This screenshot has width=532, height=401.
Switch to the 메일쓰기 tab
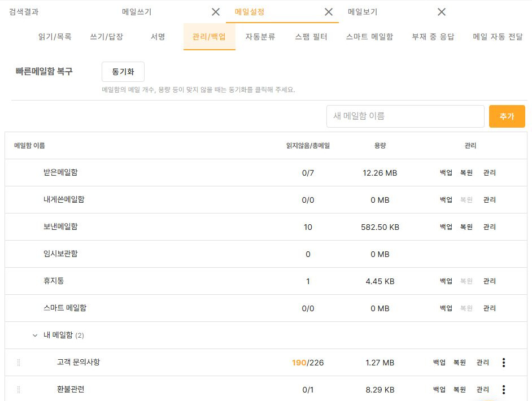pos(137,12)
